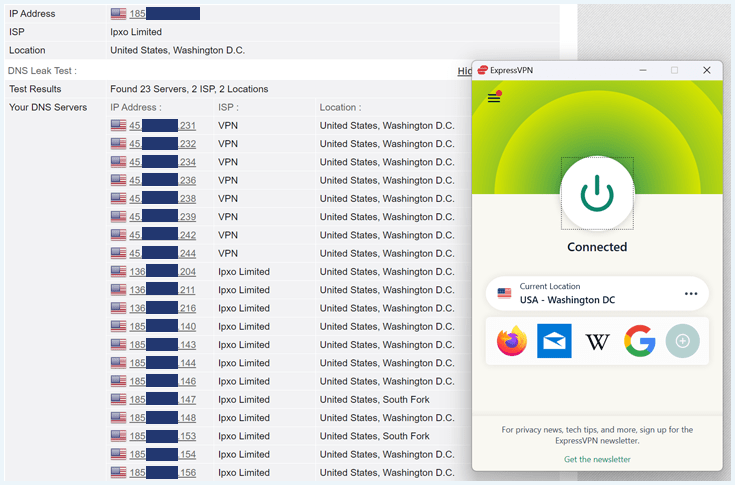Click 'VPN' ISP cell in row ending 231
The image size is (735, 485).
[228, 126]
